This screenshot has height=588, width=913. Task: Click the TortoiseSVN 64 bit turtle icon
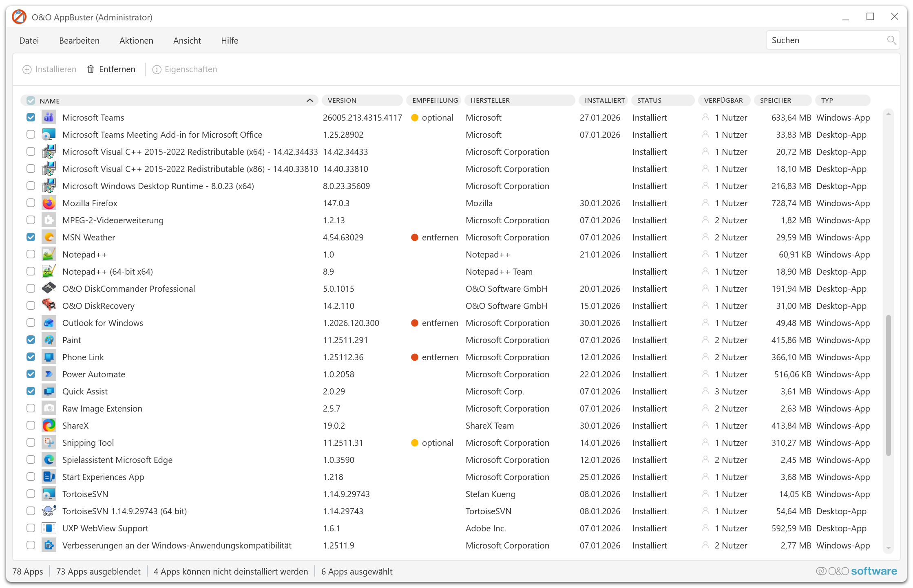pyautogui.click(x=49, y=511)
